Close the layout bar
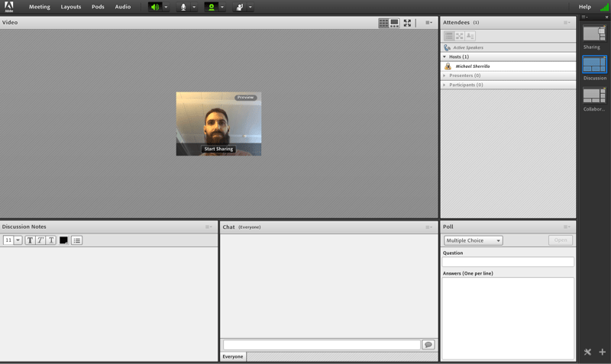 tap(606, 17)
